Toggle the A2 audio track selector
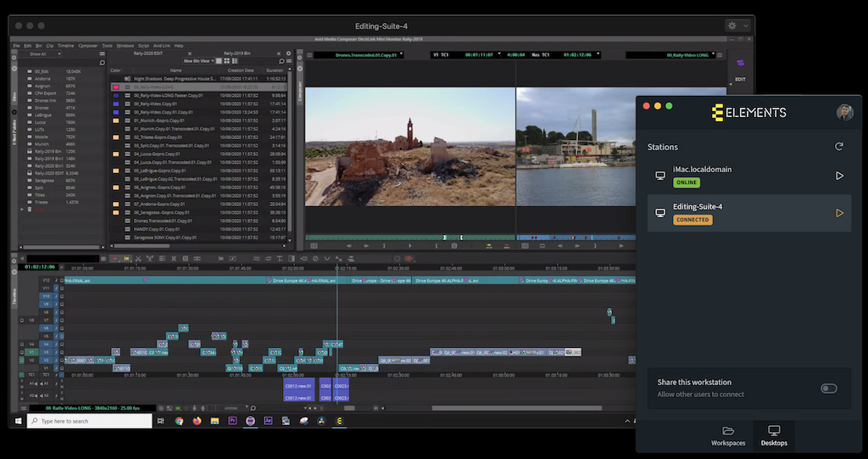Viewport: 868px width, 459px height. pyautogui.click(x=47, y=396)
